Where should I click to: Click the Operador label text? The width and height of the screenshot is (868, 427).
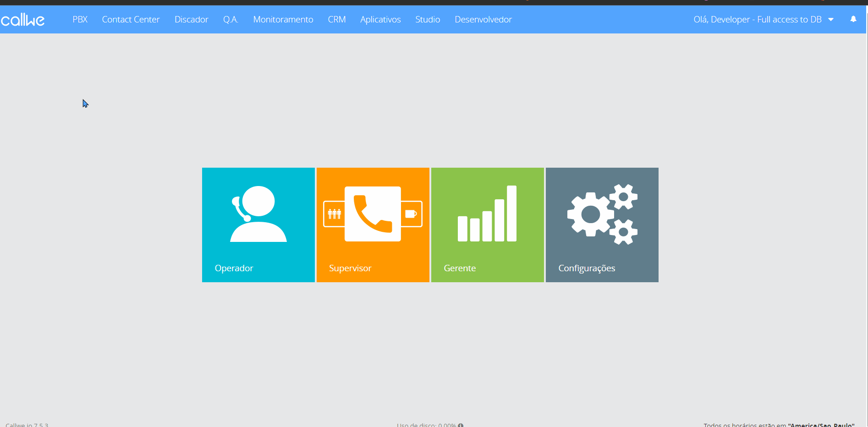234,268
